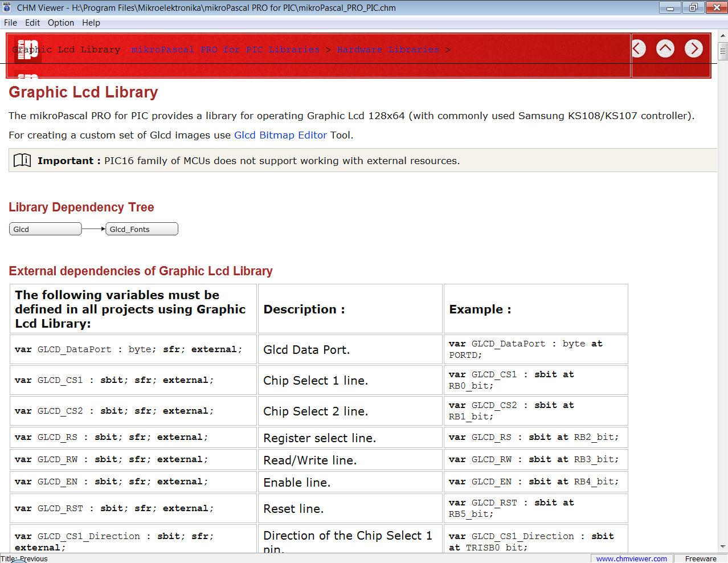Click example GLCD_CS2 at RB1_bit
This screenshot has height=563, width=728.
(536, 411)
